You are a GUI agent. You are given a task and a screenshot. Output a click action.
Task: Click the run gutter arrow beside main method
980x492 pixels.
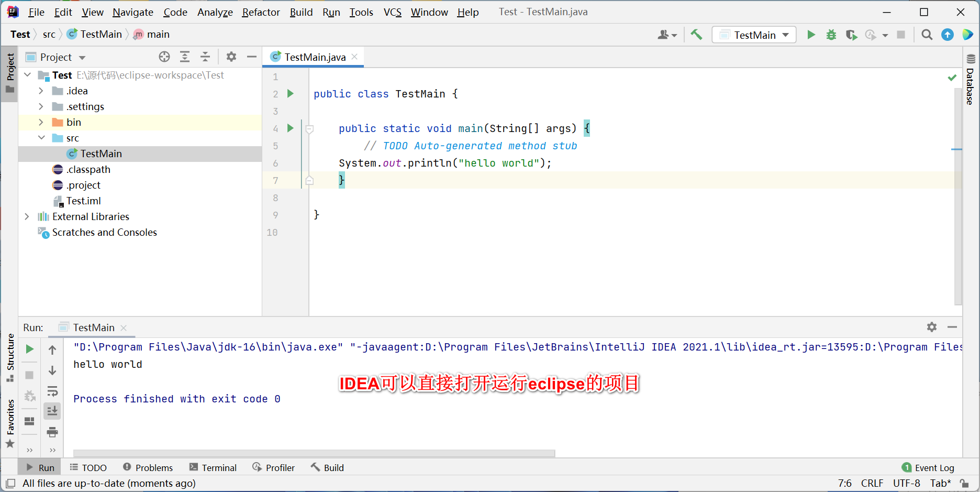(x=291, y=128)
